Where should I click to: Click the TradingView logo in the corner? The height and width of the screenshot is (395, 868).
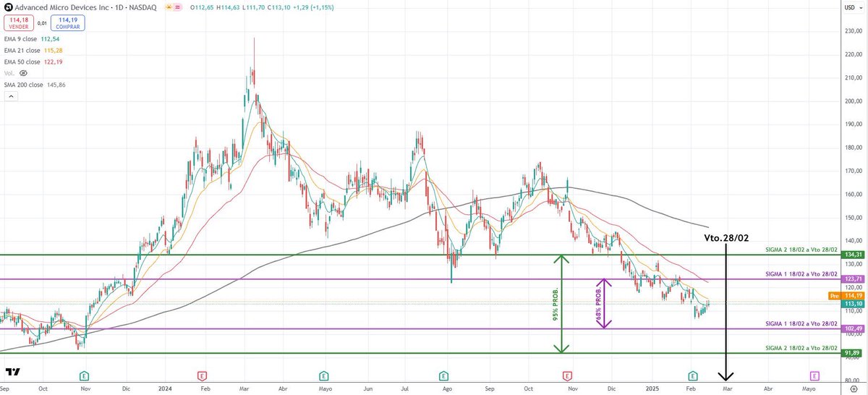click(12, 372)
